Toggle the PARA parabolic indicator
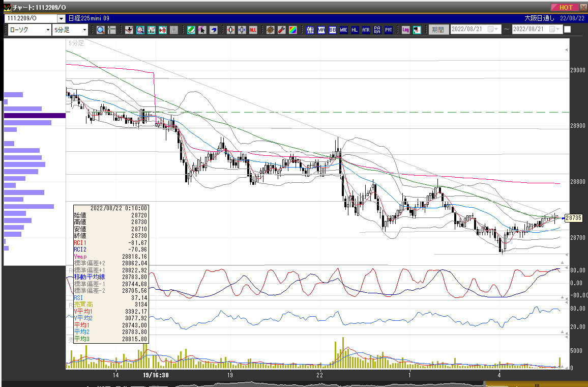The height and width of the screenshot is (387, 588). coord(377,30)
